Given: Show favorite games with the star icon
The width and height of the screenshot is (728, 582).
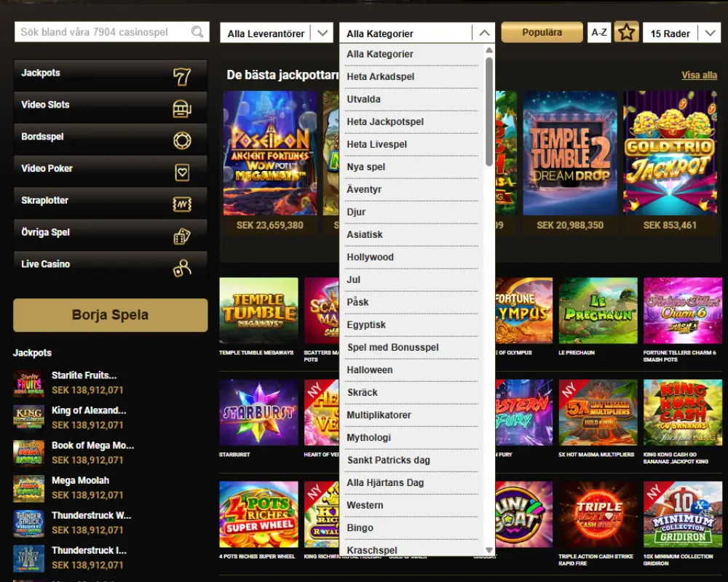Looking at the screenshot, I should point(626,33).
